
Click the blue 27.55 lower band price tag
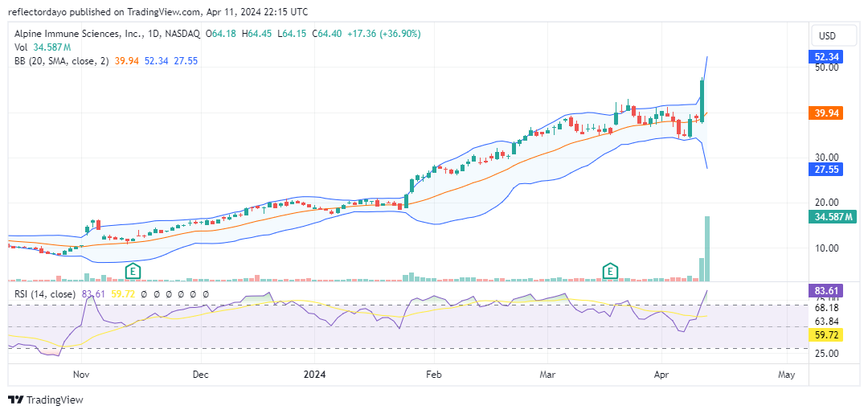[x=826, y=170]
